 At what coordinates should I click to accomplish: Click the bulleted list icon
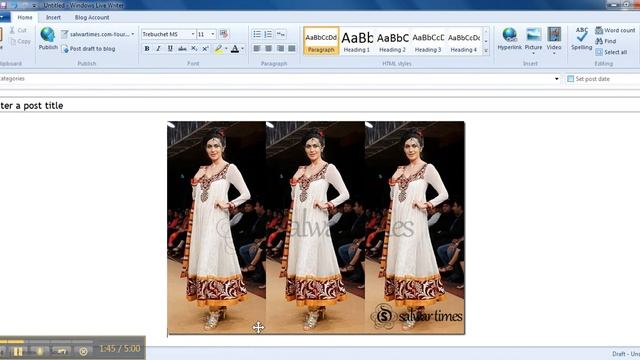(x=257, y=34)
